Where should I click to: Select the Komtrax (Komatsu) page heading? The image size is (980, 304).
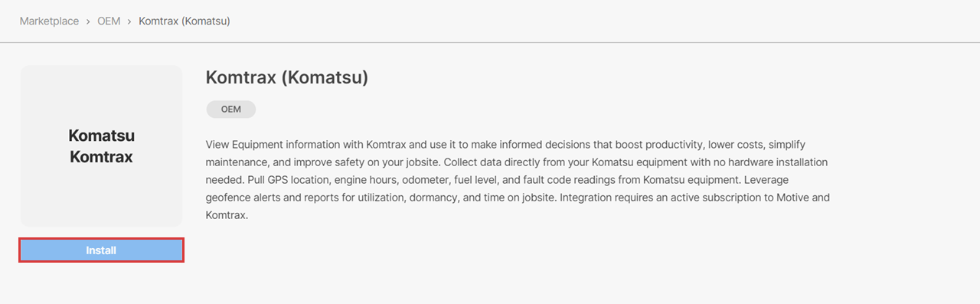click(x=287, y=77)
